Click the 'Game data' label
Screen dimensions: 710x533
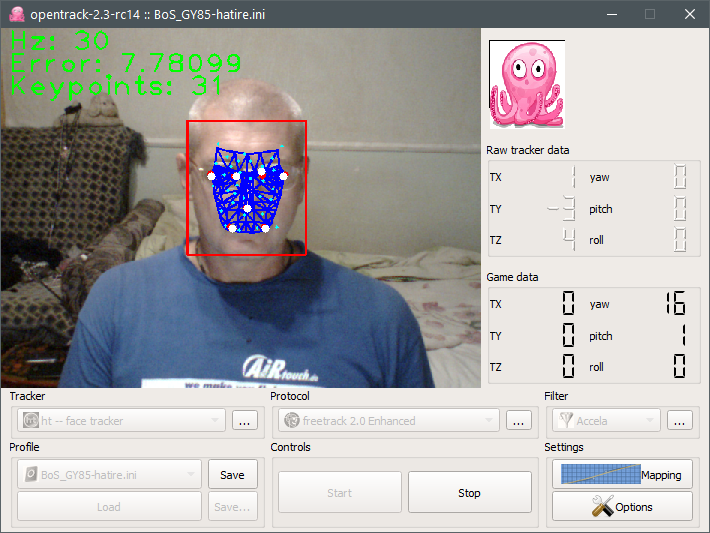512,277
